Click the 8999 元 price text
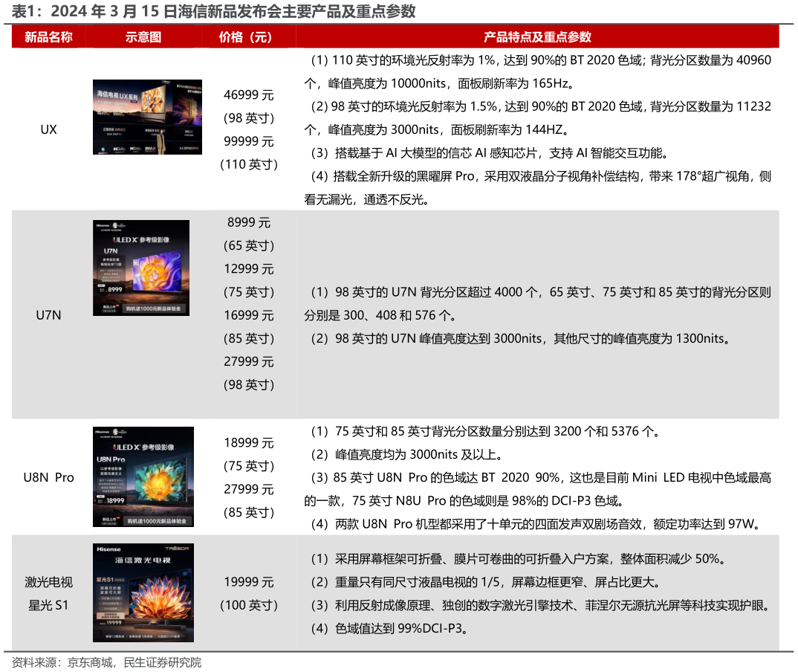The width and height of the screenshot is (798, 672). click(x=249, y=222)
